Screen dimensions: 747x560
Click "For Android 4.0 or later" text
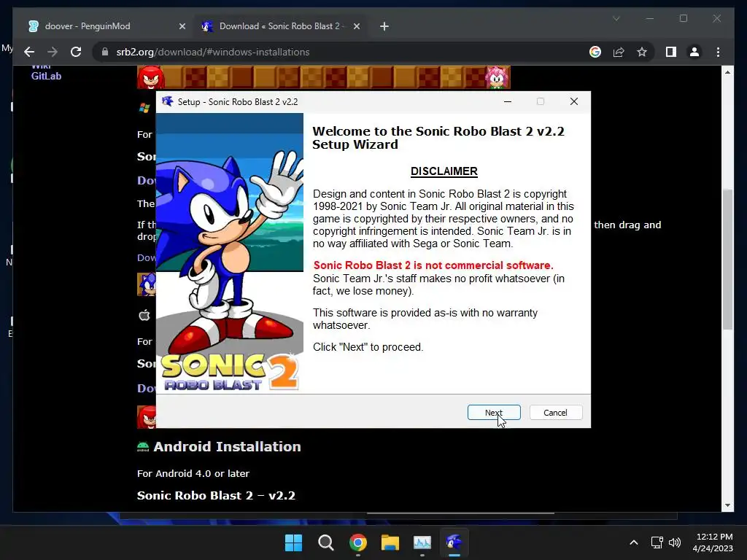pos(193,473)
